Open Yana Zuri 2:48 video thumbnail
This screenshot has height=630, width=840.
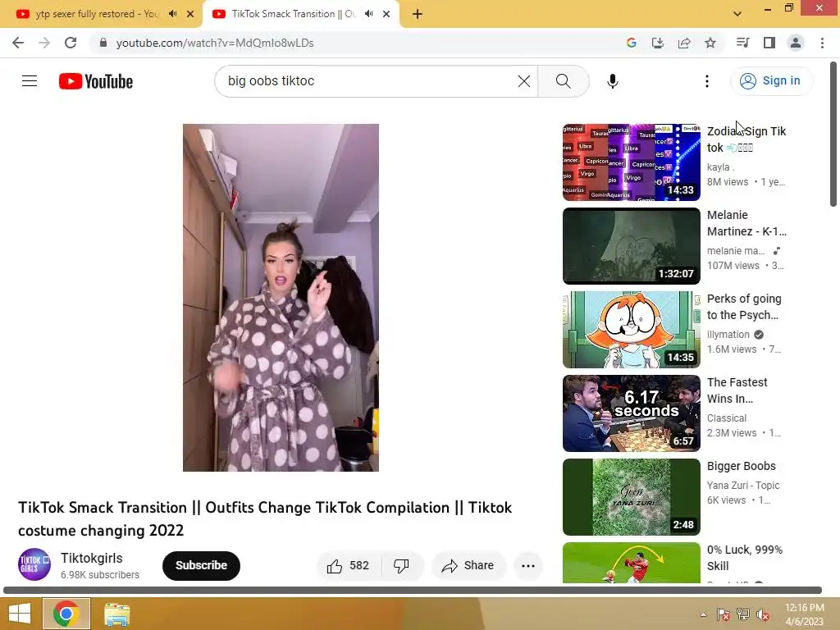pos(631,496)
